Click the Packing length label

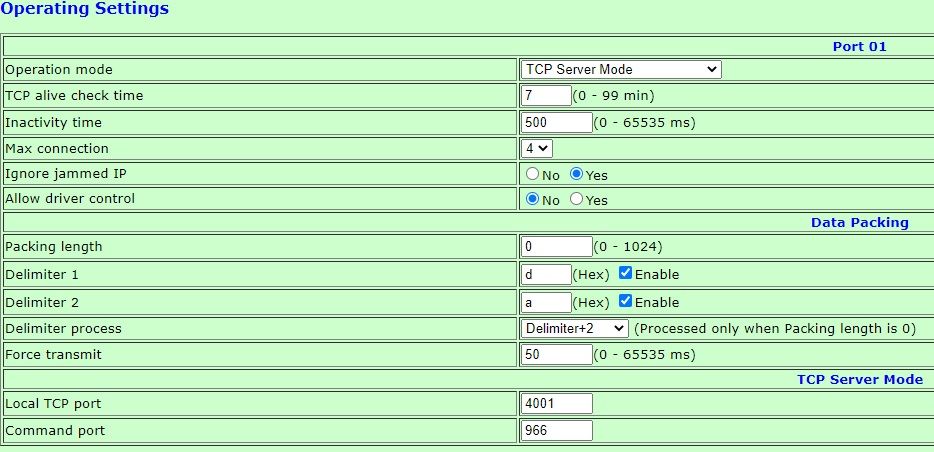pos(54,247)
